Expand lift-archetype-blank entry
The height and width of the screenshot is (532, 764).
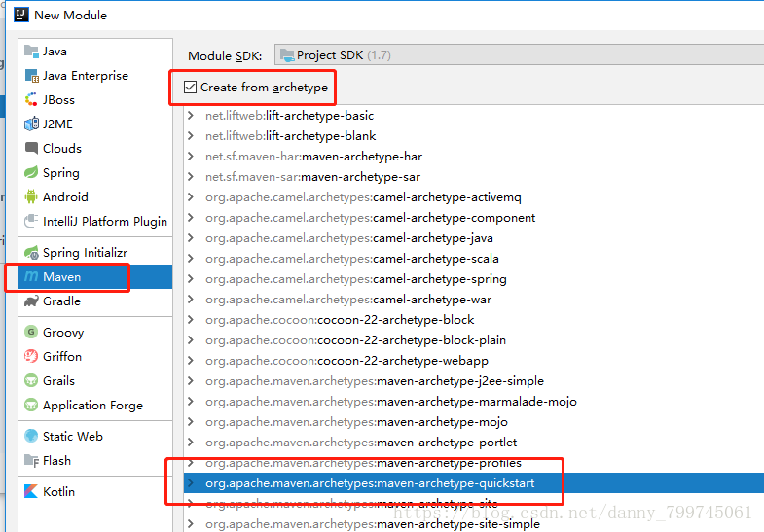tap(191, 136)
